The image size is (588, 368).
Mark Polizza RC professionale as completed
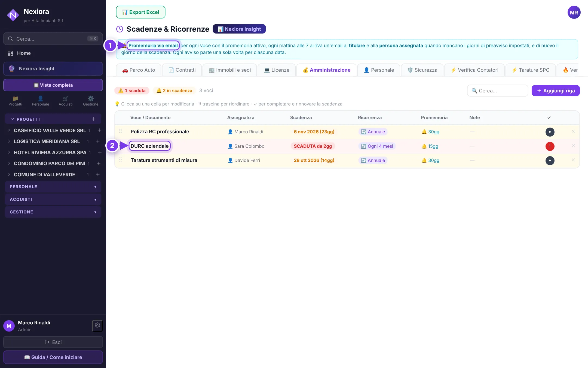coord(550,132)
